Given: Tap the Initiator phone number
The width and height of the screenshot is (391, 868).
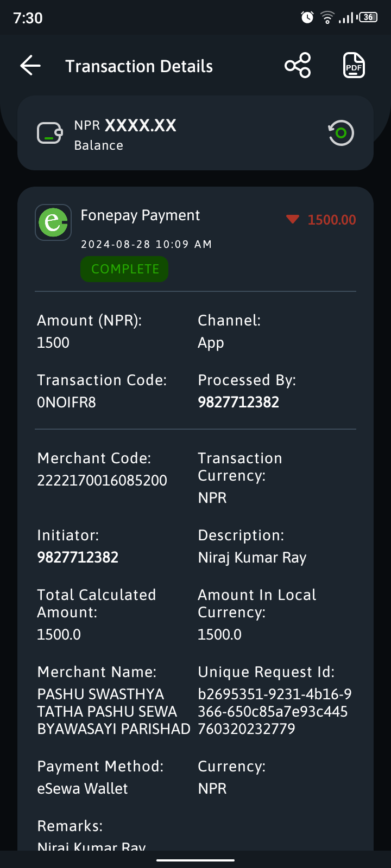Looking at the screenshot, I should 78,558.
